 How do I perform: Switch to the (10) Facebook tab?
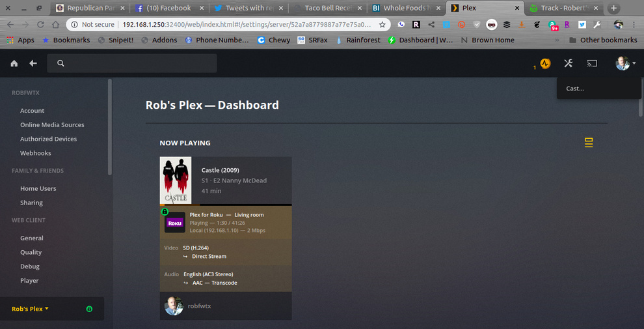(x=169, y=8)
